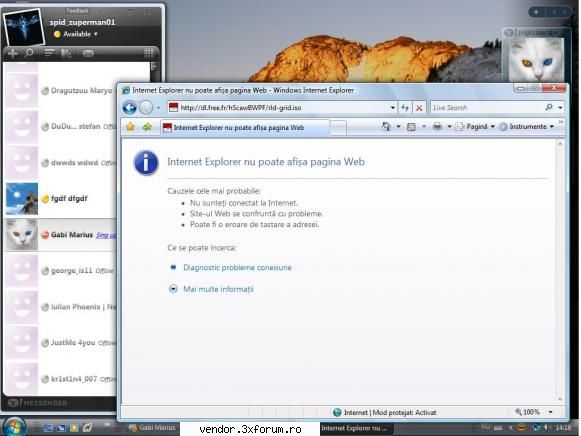Open the Favorites Center star icon
The width and height of the screenshot is (581, 436).
point(130,127)
